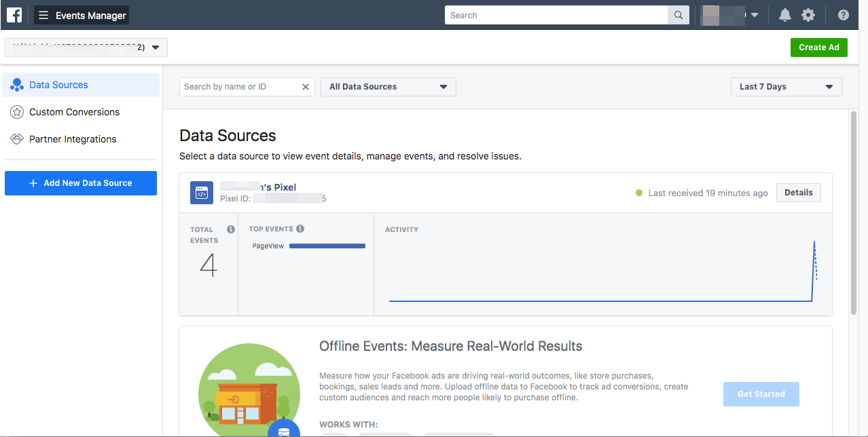Click the Create Ad button
Image resolution: width=868 pixels, height=437 pixels.
point(819,47)
